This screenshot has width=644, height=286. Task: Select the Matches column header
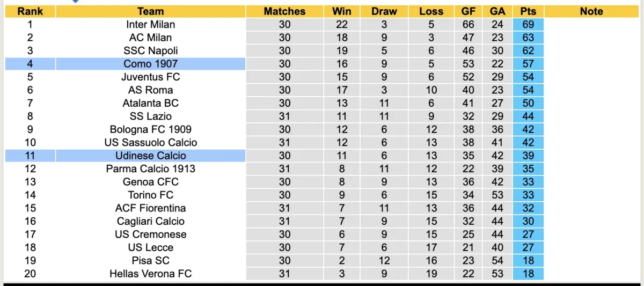[x=284, y=11]
